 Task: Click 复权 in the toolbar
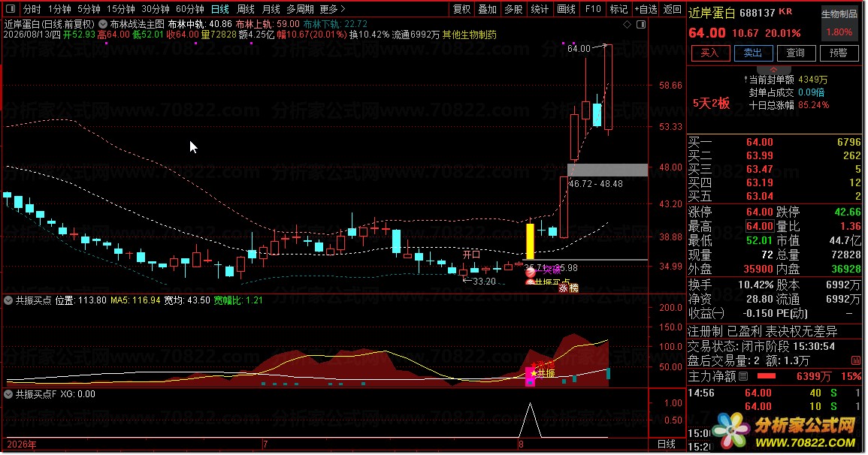click(x=461, y=9)
